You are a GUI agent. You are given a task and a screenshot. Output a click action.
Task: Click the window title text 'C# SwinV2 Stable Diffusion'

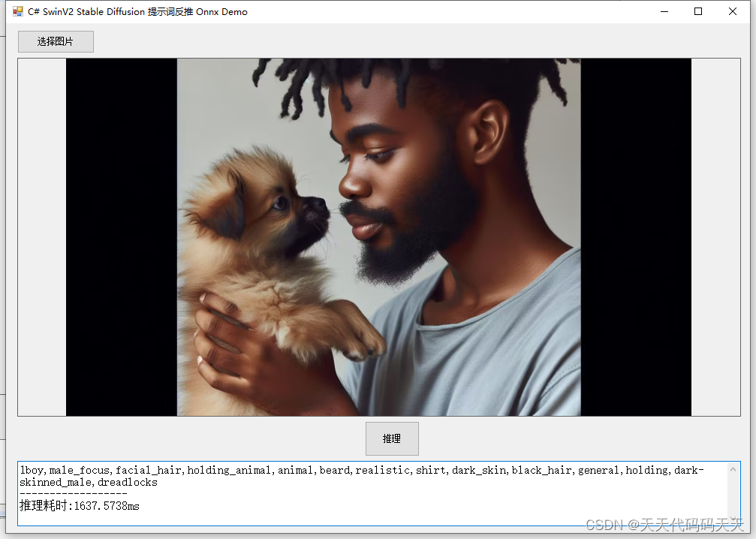coord(86,11)
